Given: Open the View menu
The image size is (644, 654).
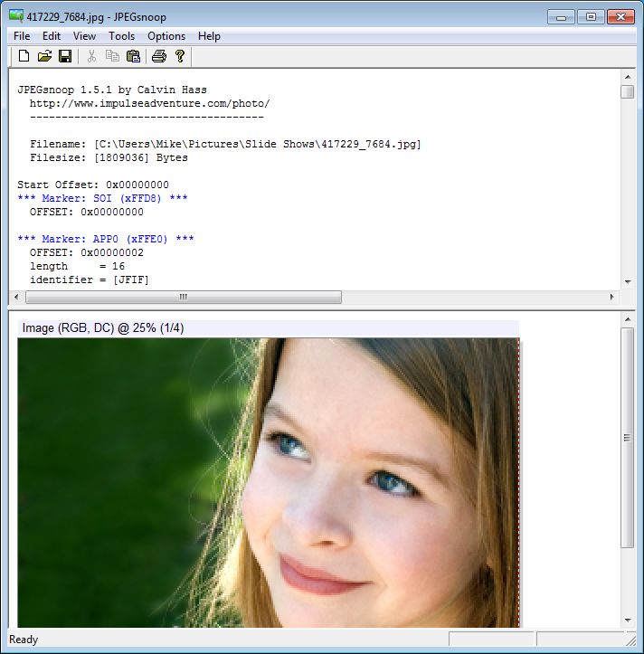Looking at the screenshot, I should pos(84,36).
